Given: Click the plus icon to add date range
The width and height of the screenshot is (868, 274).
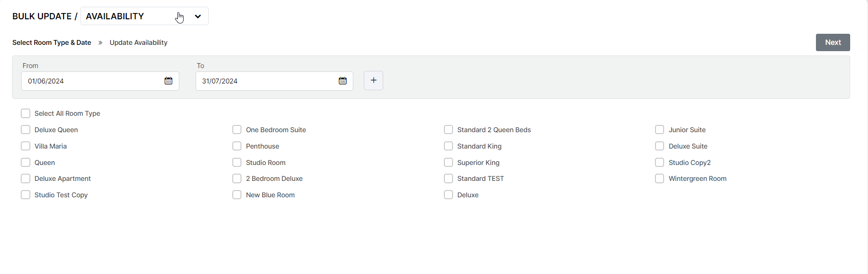Looking at the screenshot, I should coord(373,81).
